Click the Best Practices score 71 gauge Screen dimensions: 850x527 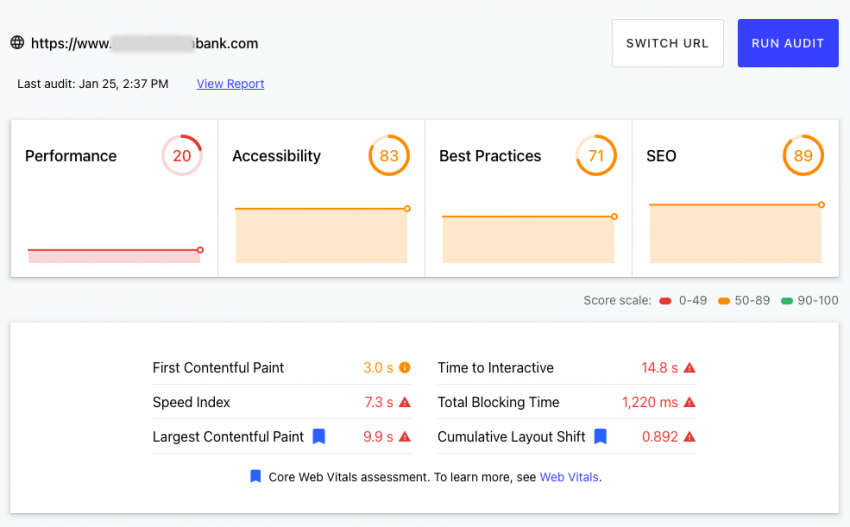[596, 156]
